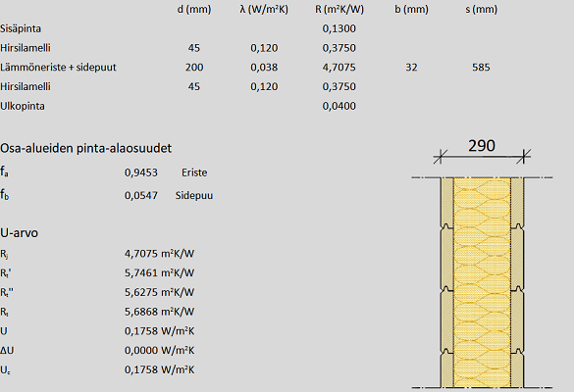
Task: Click the 290 dimension label on drawing
Action: [482, 146]
